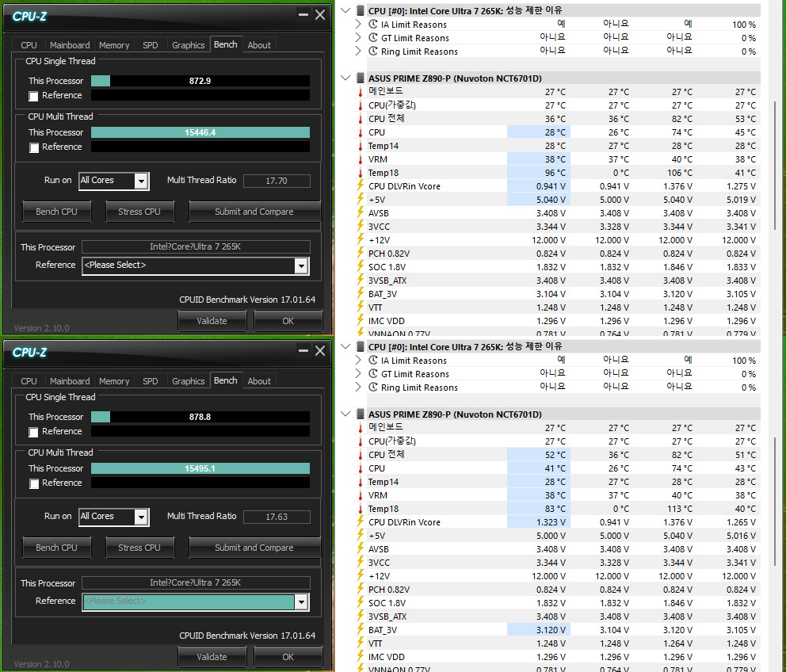Click upper sensor panel vertical scrollbar
The image size is (786, 672).
pos(775,166)
